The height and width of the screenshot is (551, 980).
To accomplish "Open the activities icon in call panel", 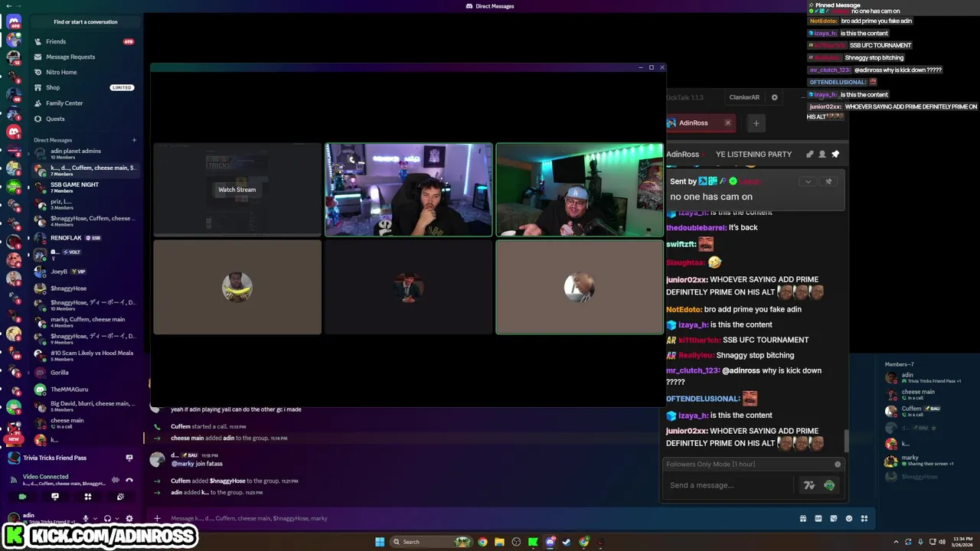I will pyautogui.click(x=88, y=497).
